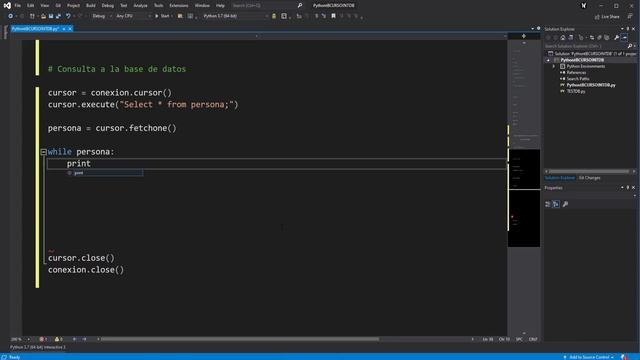The height and width of the screenshot is (360, 640).
Task: Open TESTDB.py in Solution Explorer
Action: click(x=576, y=91)
